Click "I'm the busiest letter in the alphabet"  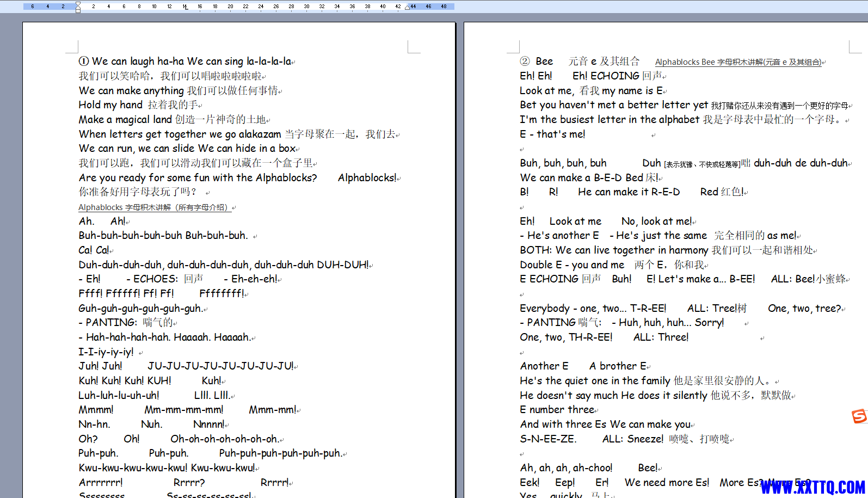click(x=610, y=119)
